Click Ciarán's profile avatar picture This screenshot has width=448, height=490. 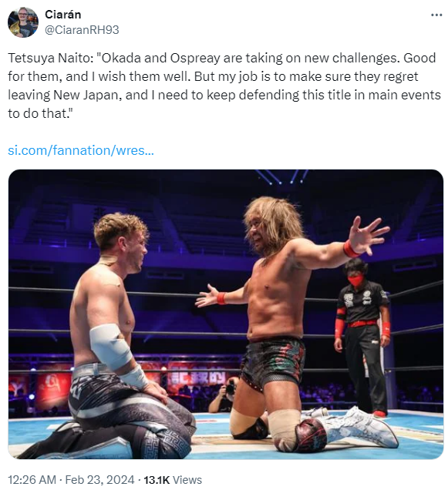[x=23, y=22]
